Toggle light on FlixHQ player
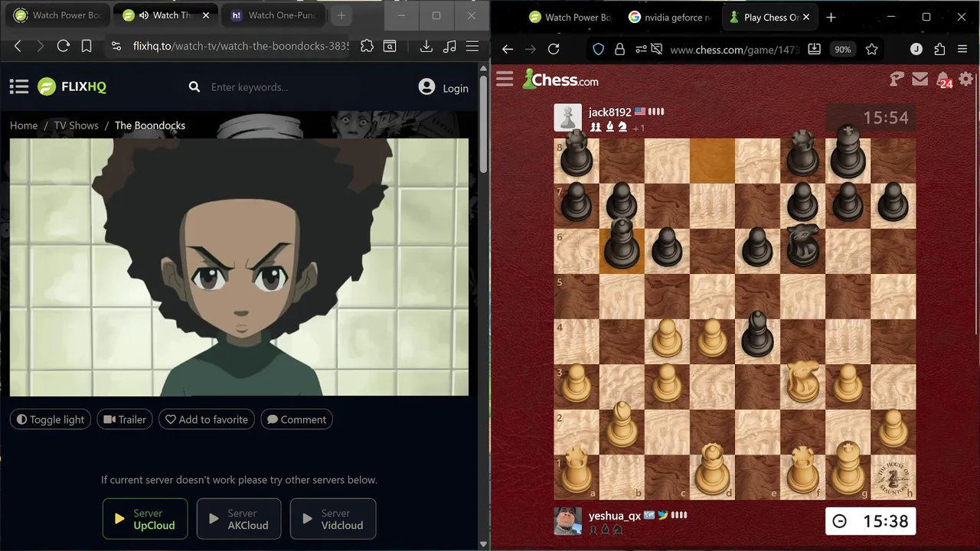 pos(51,419)
